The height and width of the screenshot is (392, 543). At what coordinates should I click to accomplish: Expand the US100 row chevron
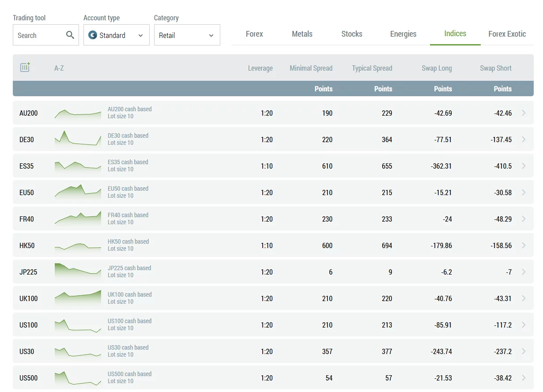tap(524, 325)
